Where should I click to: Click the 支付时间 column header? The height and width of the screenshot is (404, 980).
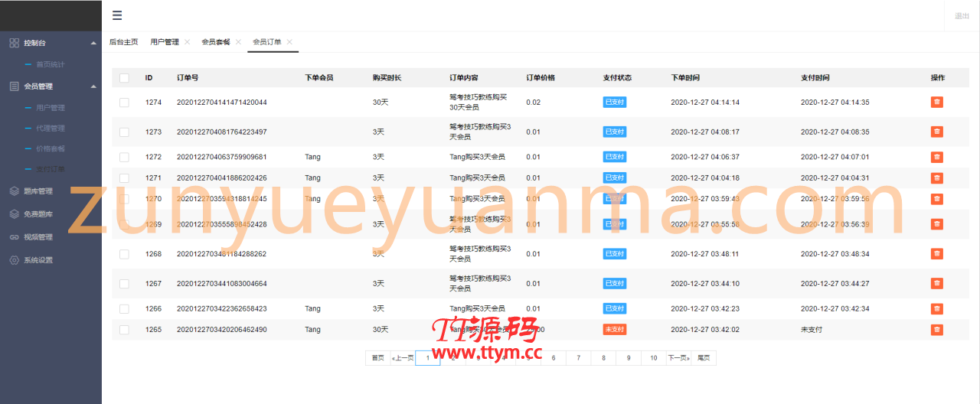tap(815, 78)
